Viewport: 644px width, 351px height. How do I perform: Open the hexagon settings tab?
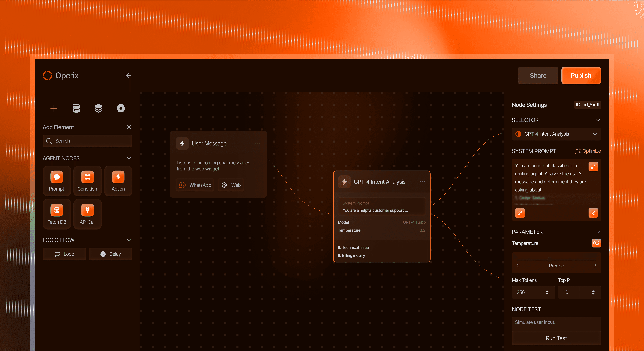pos(121,108)
